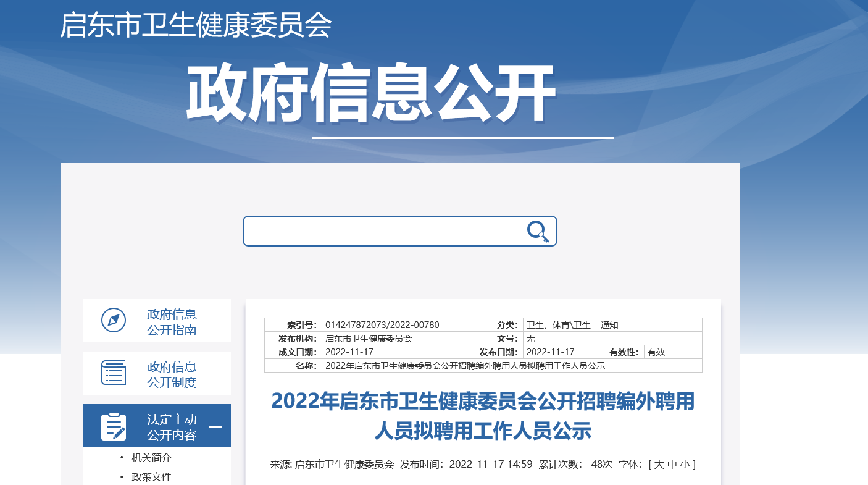
Task: Select the 法定主动公开内容 menu label
Action: [172, 427]
